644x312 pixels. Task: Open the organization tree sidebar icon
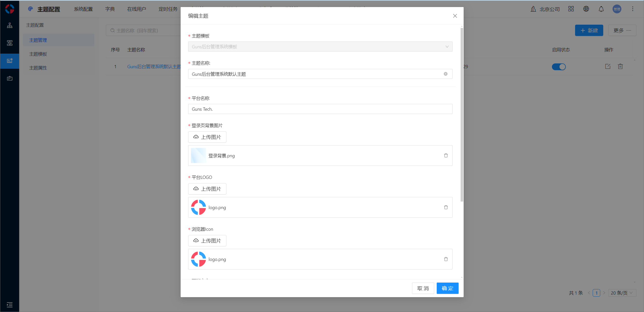[10, 25]
